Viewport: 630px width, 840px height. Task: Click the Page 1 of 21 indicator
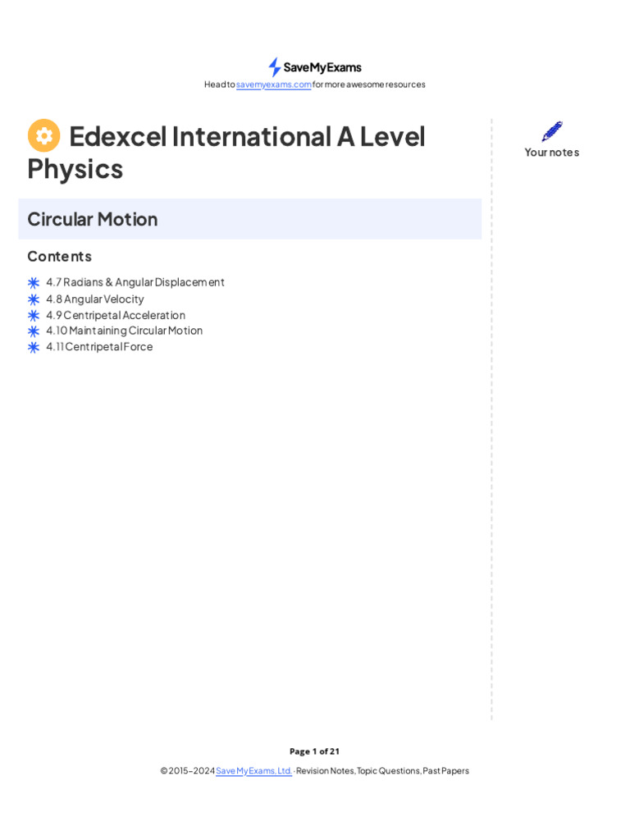pos(314,751)
